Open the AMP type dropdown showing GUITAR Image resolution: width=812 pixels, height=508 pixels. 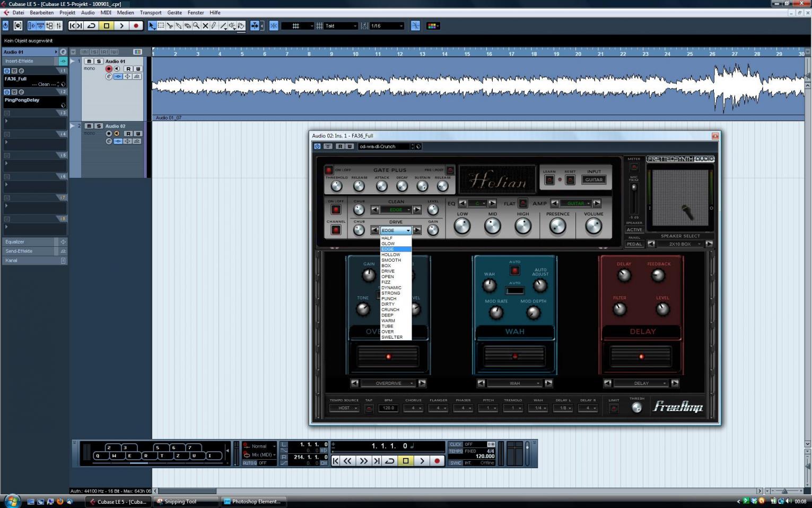(x=575, y=203)
